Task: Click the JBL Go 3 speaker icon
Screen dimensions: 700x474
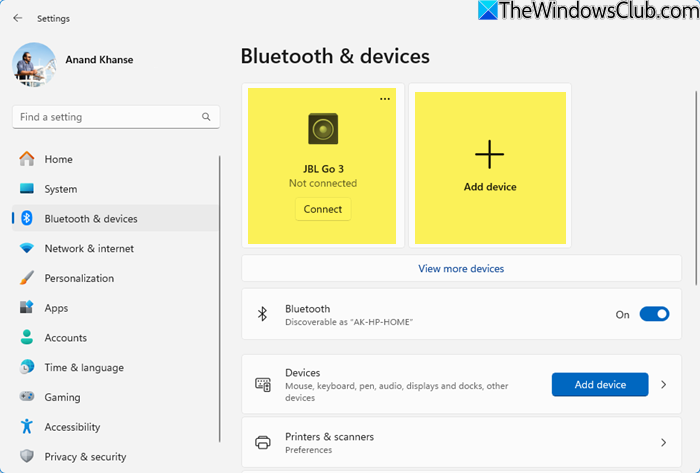Action: pyautogui.click(x=323, y=129)
